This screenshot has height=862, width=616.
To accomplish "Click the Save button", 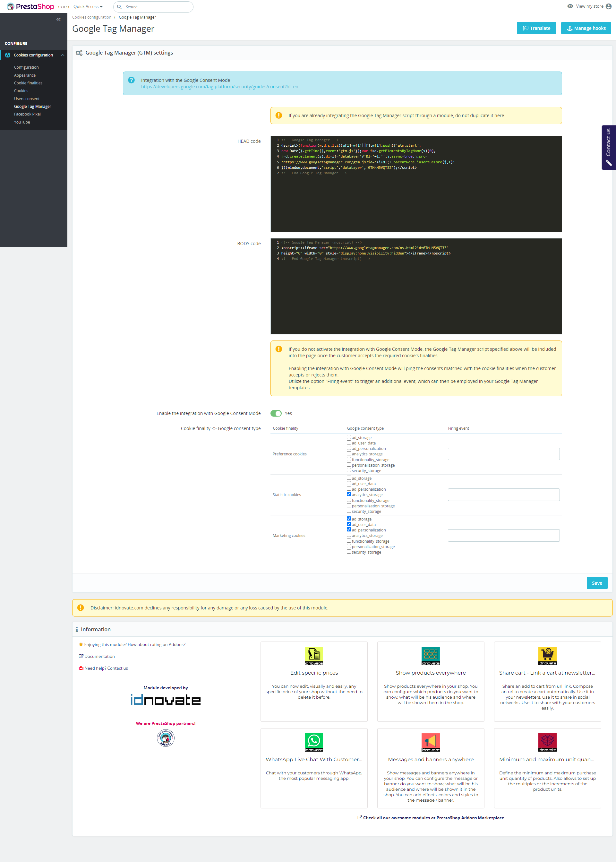I will [x=597, y=583].
